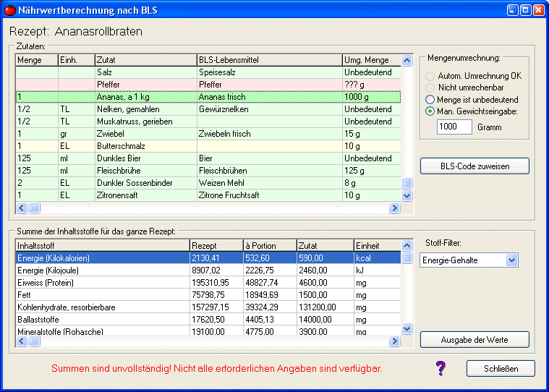Click the Schließen button
This screenshot has width=549, height=392.
click(x=501, y=369)
